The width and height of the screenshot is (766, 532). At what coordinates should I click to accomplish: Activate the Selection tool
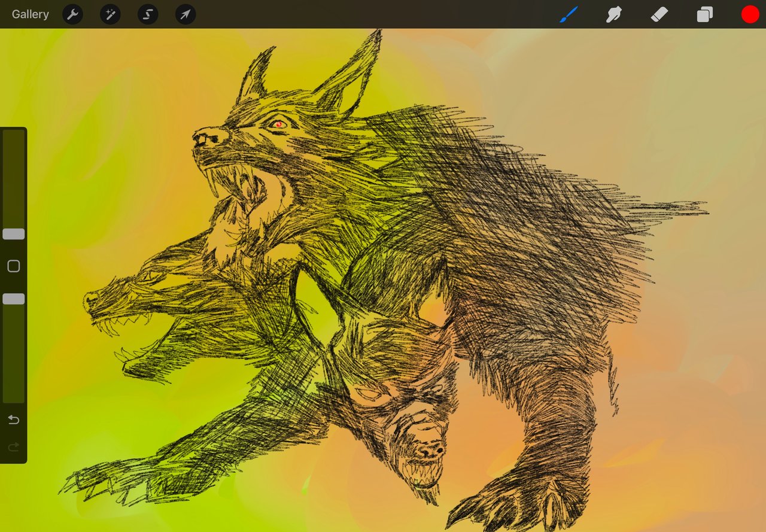tap(148, 14)
